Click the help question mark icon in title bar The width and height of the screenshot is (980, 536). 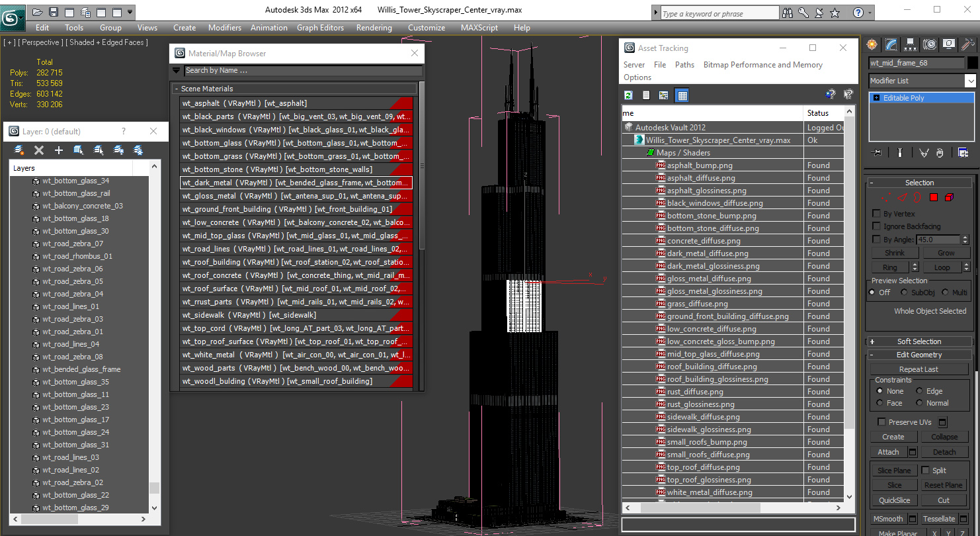click(x=858, y=13)
